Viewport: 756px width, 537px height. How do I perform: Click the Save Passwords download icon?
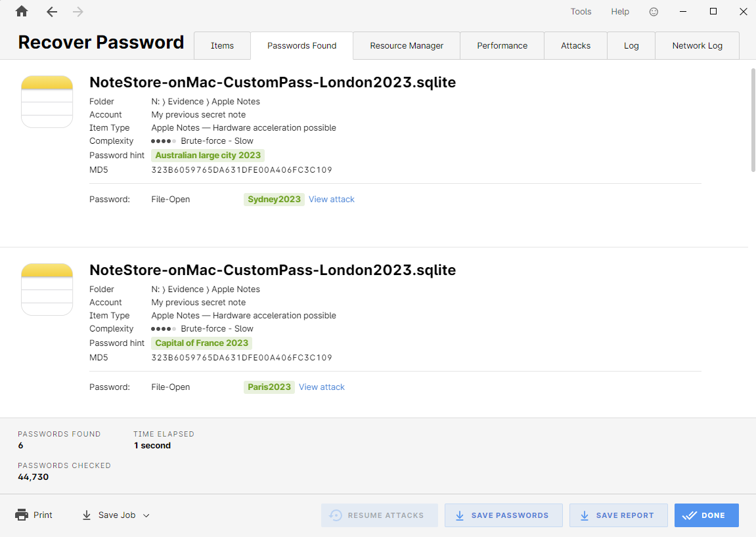(460, 516)
